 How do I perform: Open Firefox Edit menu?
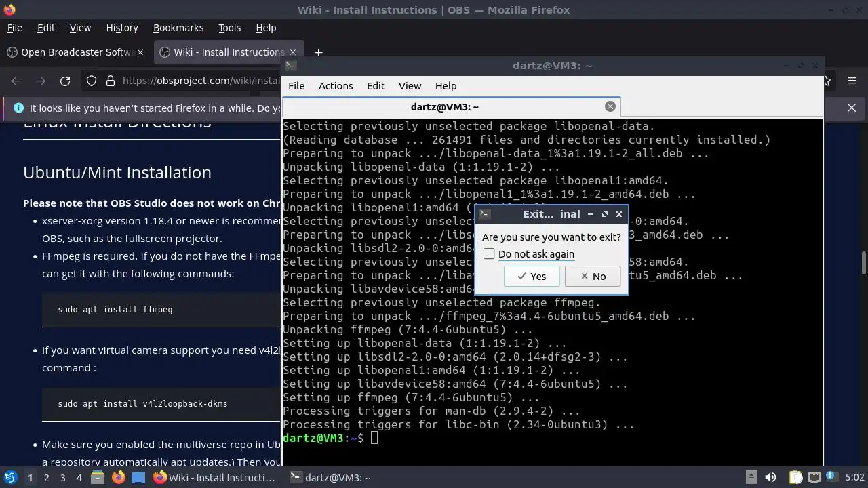(46, 28)
